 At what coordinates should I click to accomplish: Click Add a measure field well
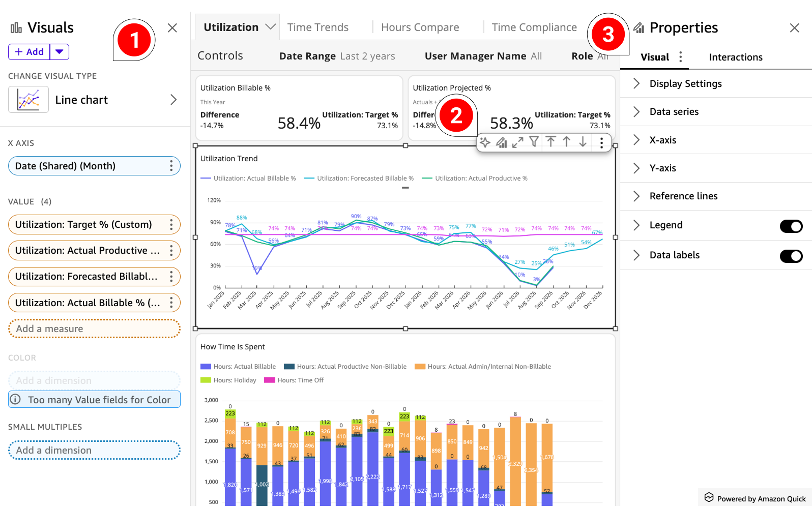(x=94, y=329)
